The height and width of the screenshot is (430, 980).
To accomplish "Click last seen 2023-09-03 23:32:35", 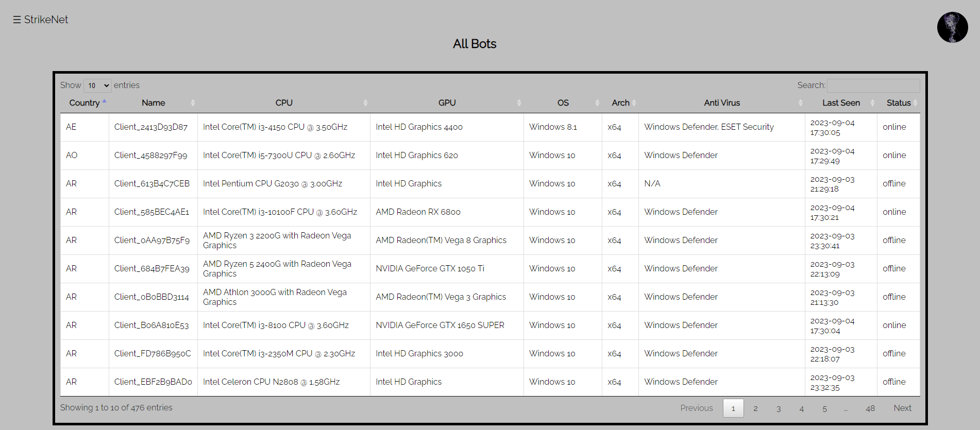I will pos(841,382).
